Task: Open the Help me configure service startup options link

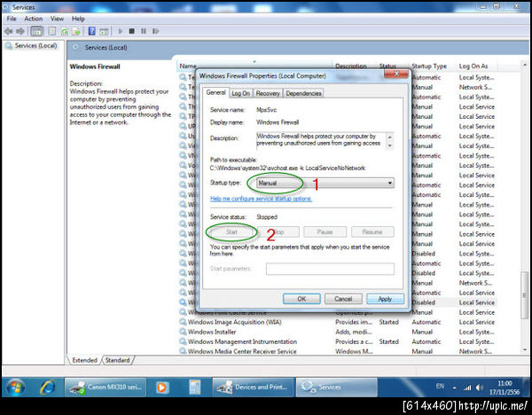Action: pos(261,199)
